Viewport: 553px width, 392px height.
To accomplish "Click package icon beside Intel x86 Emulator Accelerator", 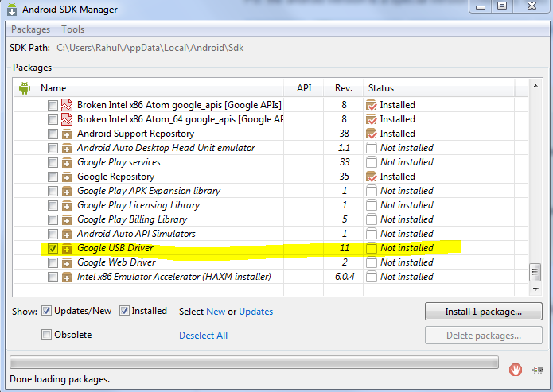I will (67, 277).
